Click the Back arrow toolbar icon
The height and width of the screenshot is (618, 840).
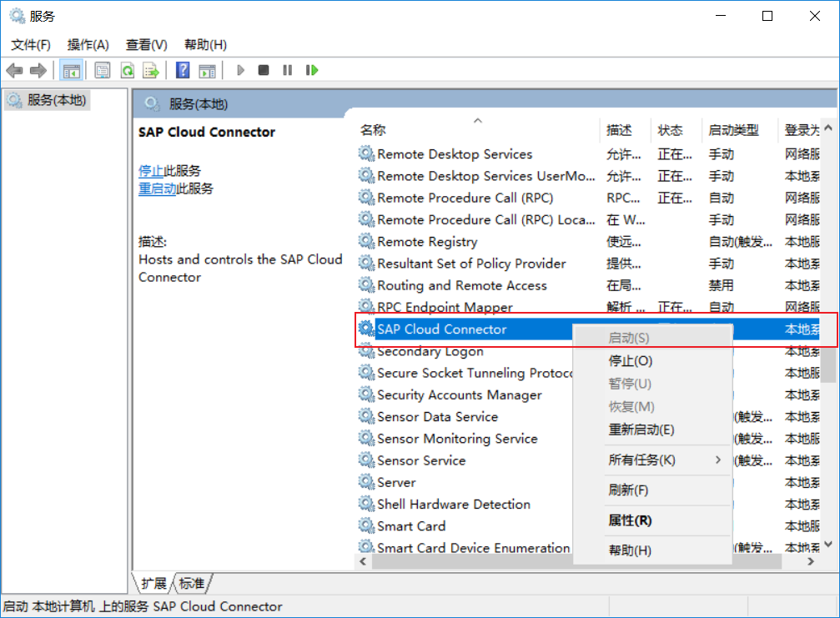pyautogui.click(x=14, y=70)
